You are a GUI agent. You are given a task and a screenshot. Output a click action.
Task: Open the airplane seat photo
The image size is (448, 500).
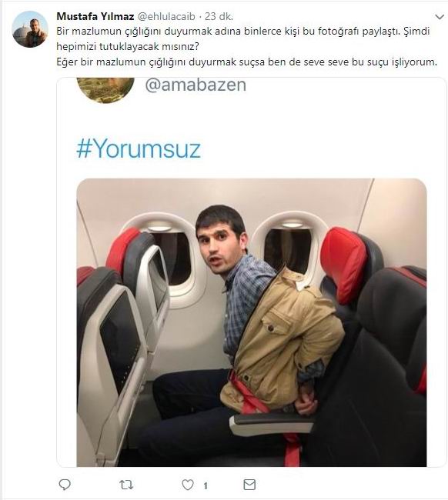click(x=252, y=322)
